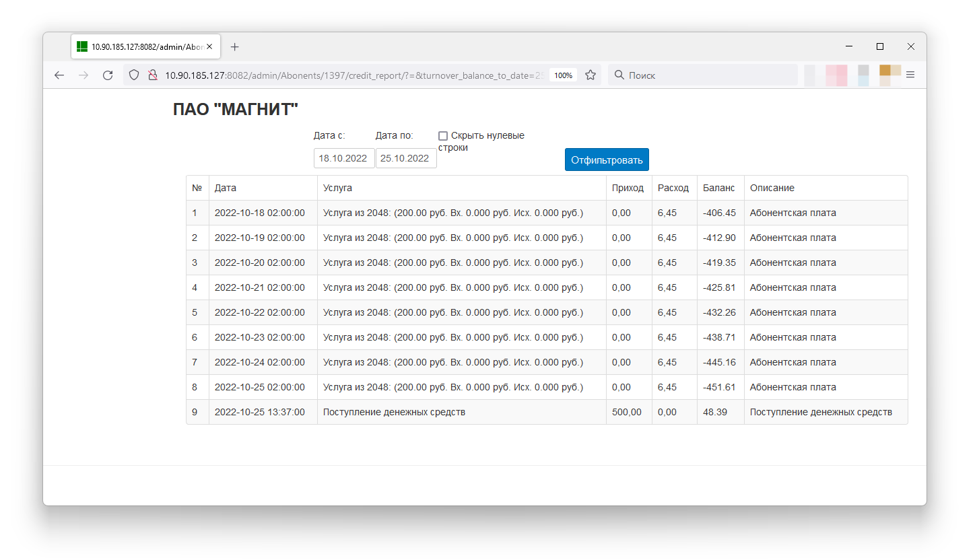
Task: Click balance value -432.26
Action: point(720,312)
